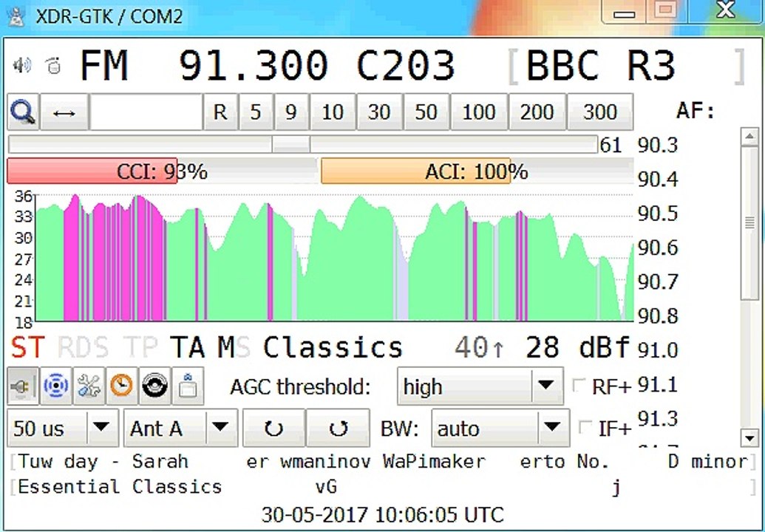Image resolution: width=765 pixels, height=532 pixels.
Task: Click the speaker volume icon
Action: point(22,65)
